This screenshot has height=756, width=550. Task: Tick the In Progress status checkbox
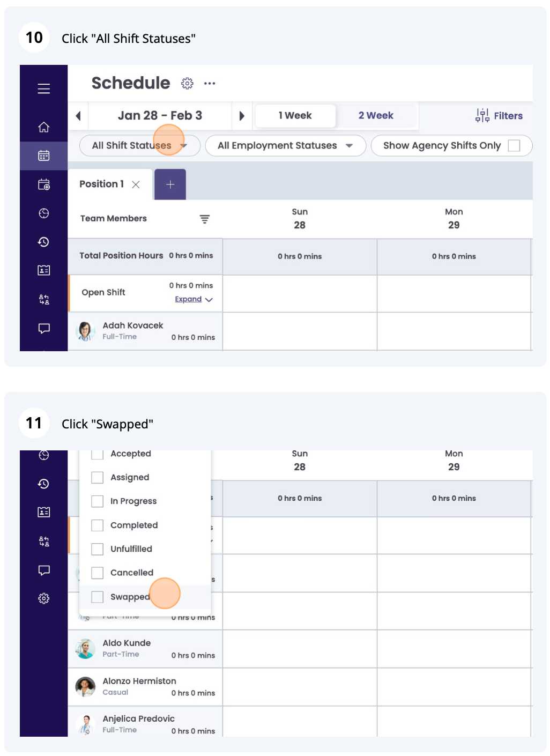[x=97, y=501]
